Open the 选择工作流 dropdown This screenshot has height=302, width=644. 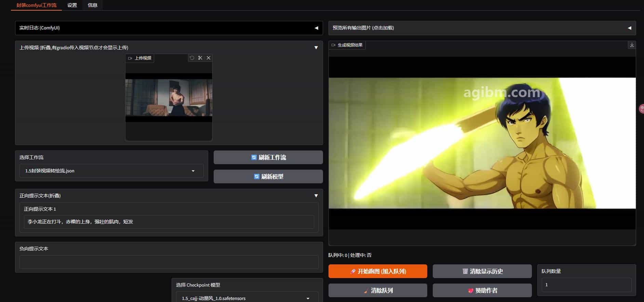[111, 171]
